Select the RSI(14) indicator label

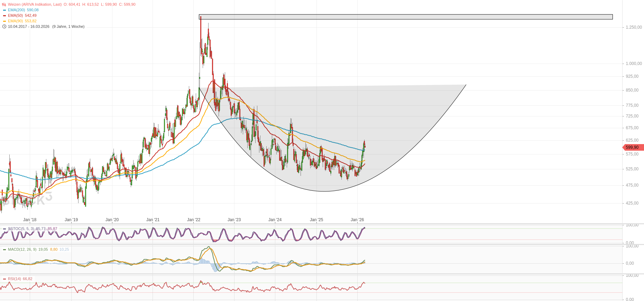click(15, 279)
